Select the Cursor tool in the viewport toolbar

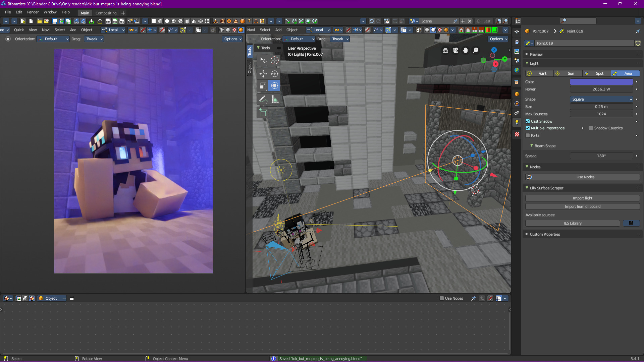pos(275,61)
